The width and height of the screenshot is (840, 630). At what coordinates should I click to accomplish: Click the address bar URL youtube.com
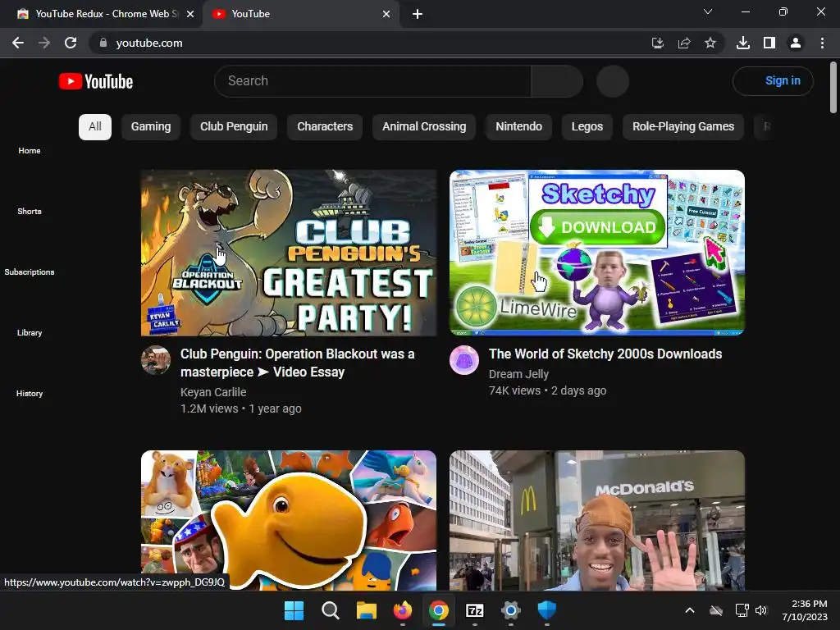tap(149, 43)
